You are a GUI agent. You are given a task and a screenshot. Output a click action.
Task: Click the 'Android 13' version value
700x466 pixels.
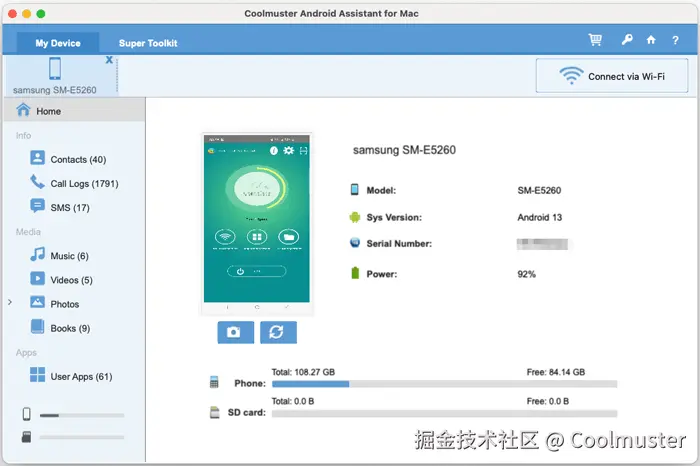tap(540, 217)
